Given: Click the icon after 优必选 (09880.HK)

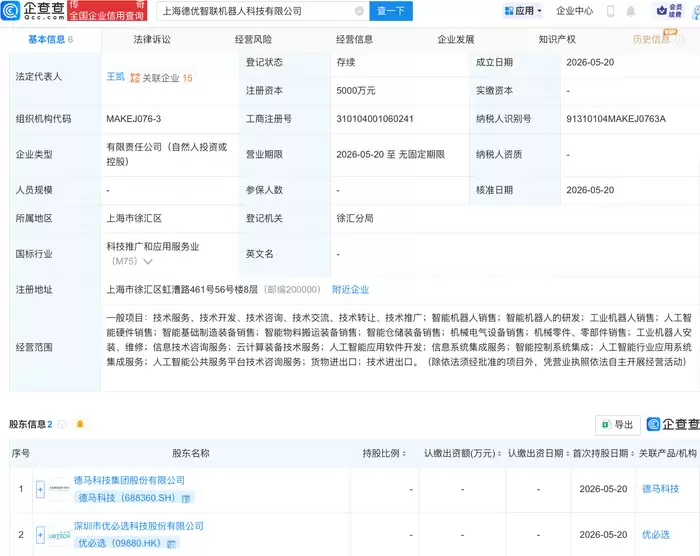Looking at the screenshot, I should pyautogui.click(x=171, y=544).
